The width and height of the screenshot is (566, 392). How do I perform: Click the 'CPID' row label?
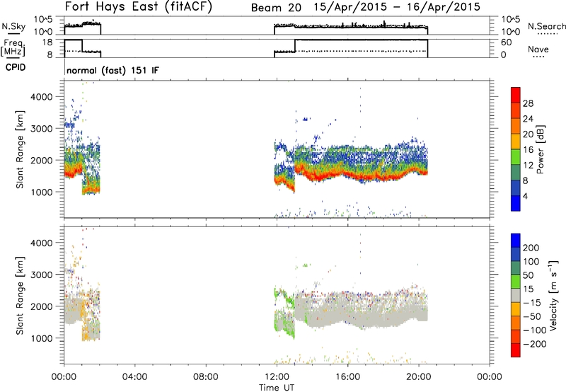pyautogui.click(x=16, y=67)
